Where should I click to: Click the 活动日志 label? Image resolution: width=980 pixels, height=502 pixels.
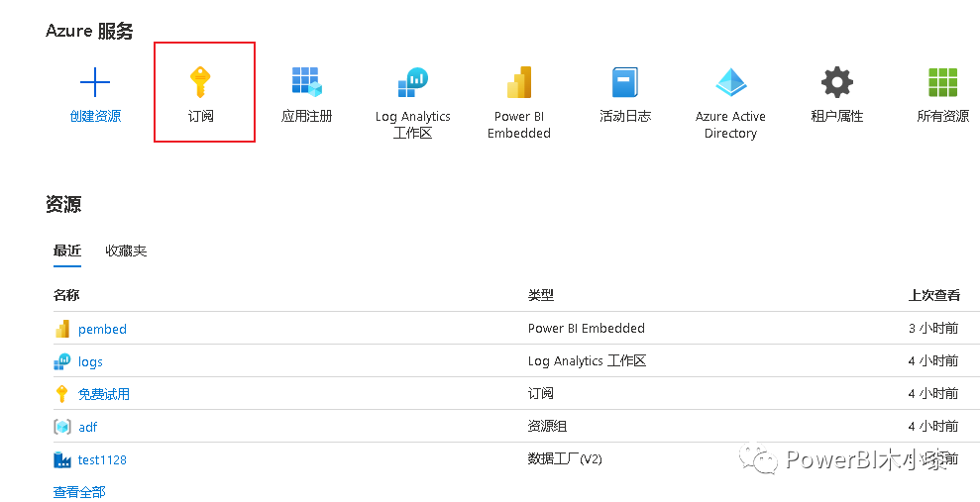pyautogui.click(x=625, y=116)
